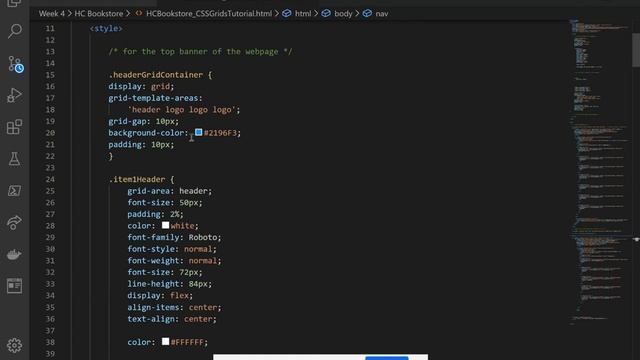Click line number 24 in gutter

point(50,179)
